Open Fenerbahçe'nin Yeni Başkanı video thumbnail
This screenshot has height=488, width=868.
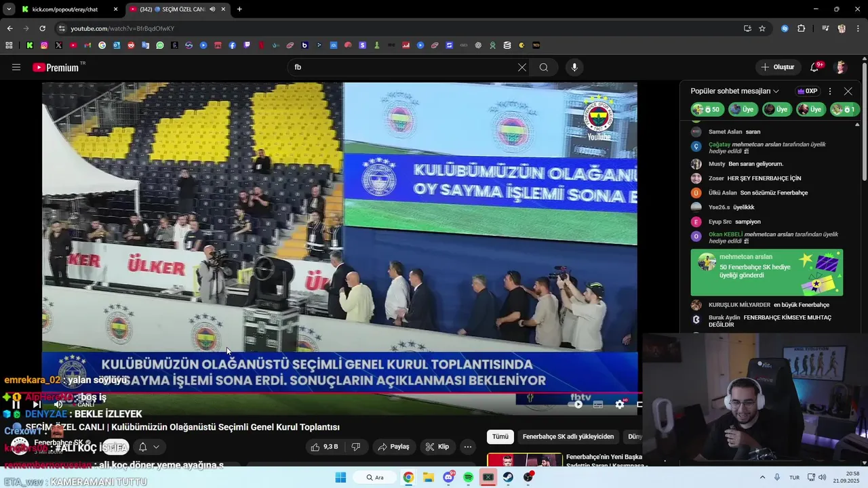click(524, 460)
